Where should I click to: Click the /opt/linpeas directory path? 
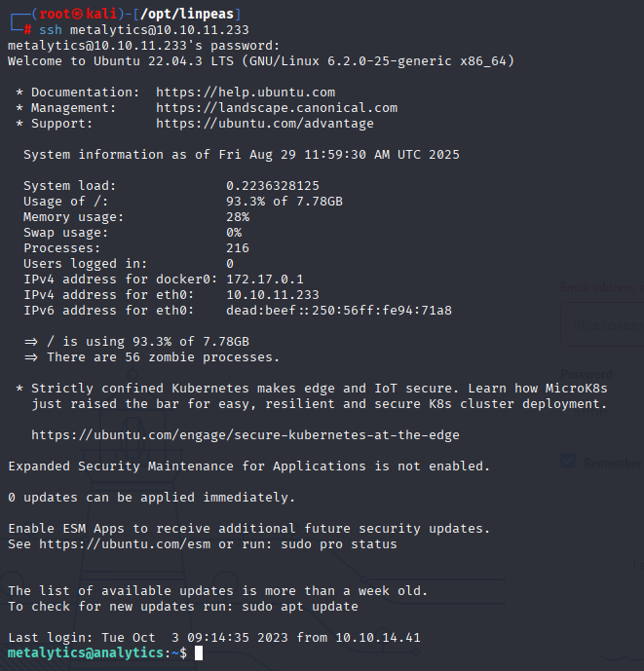[187, 15]
